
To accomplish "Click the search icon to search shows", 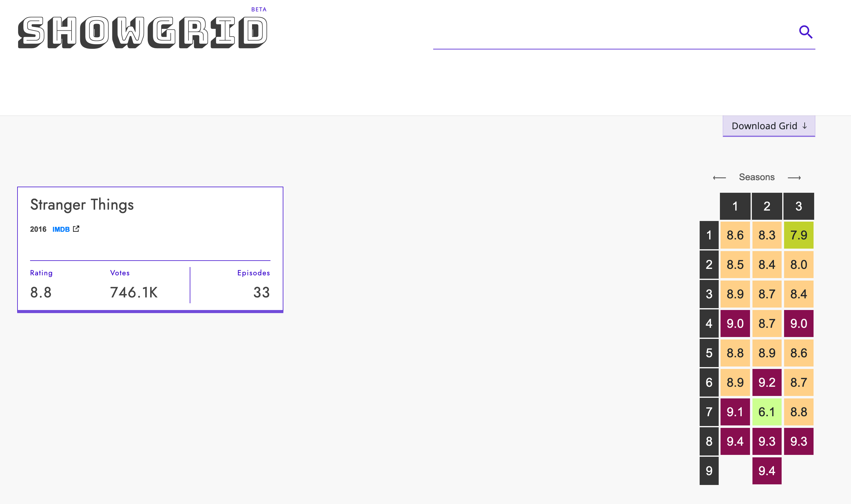I will pos(806,32).
